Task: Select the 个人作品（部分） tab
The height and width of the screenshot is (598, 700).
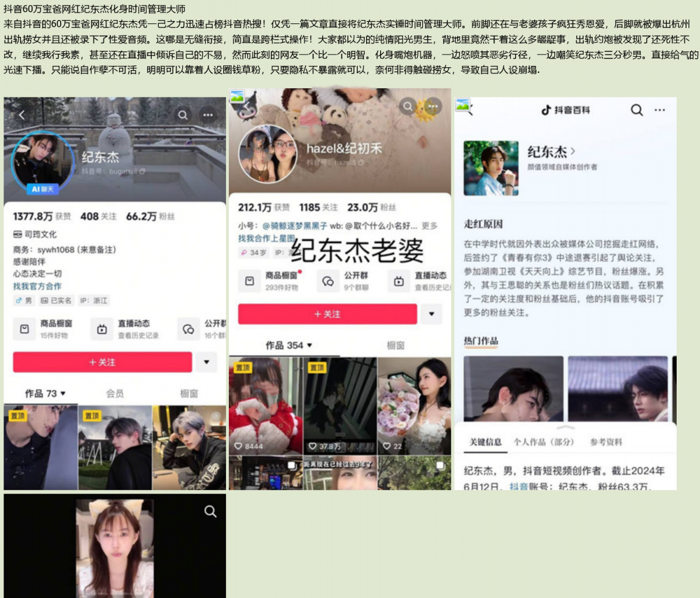Action: pos(544,442)
